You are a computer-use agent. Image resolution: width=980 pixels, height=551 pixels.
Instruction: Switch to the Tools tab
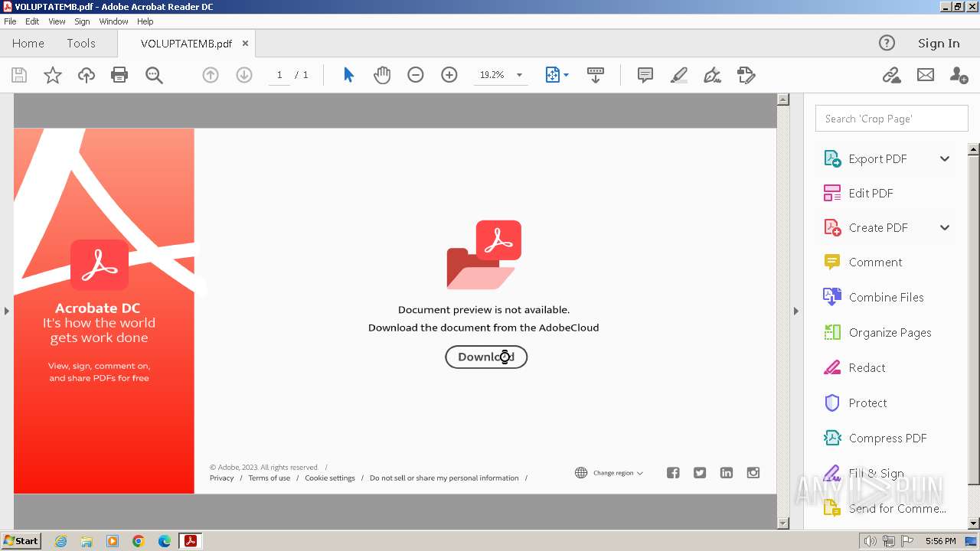(81, 43)
